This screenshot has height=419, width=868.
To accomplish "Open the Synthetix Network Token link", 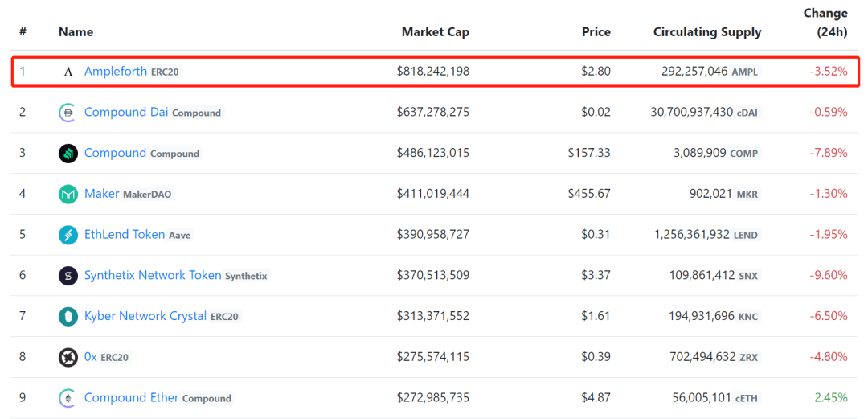I will [153, 276].
